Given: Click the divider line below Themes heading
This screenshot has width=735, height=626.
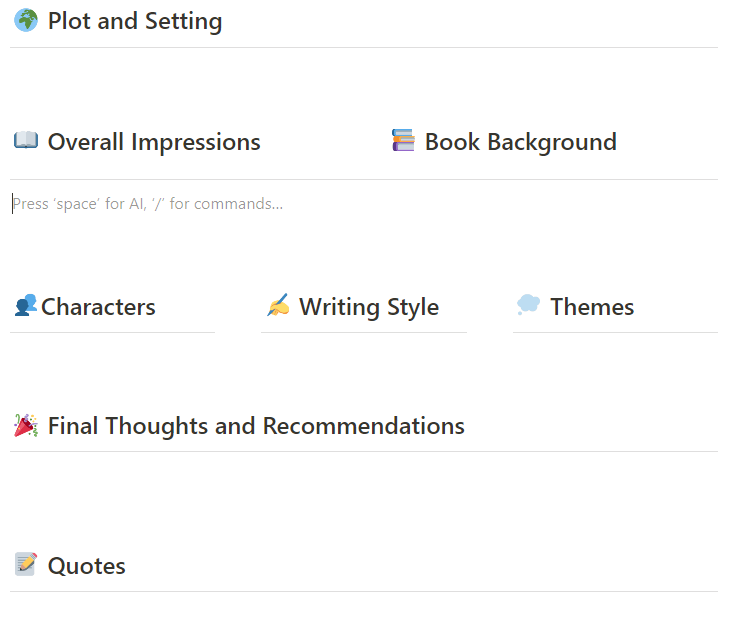Looking at the screenshot, I should (x=614, y=332).
